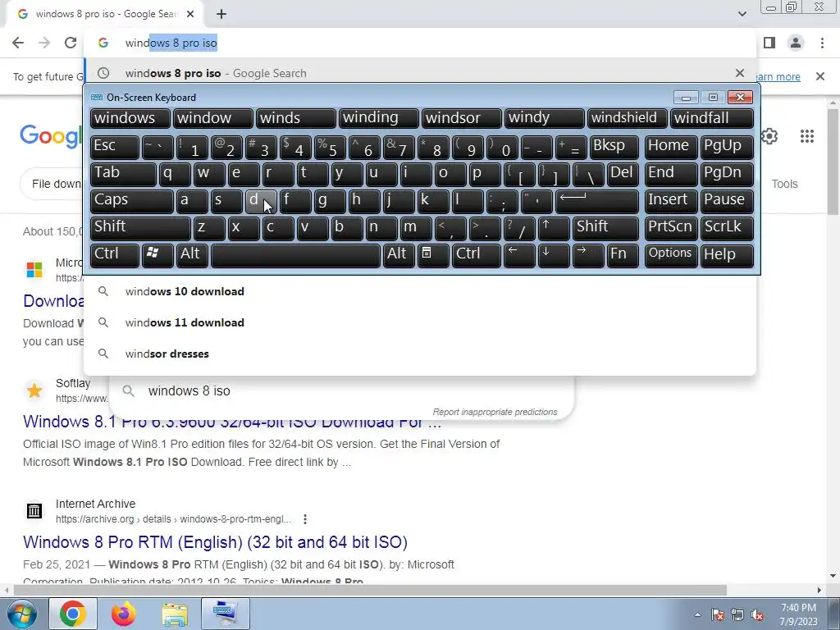Tap the PrtScn key
This screenshot has height=630, width=840.
pos(671,228)
